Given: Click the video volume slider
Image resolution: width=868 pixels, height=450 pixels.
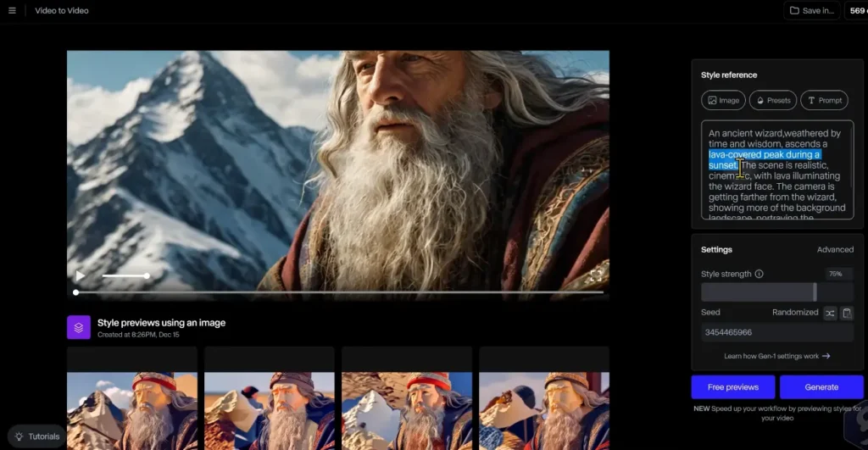Looking at the screenshot, I should 125,275.
